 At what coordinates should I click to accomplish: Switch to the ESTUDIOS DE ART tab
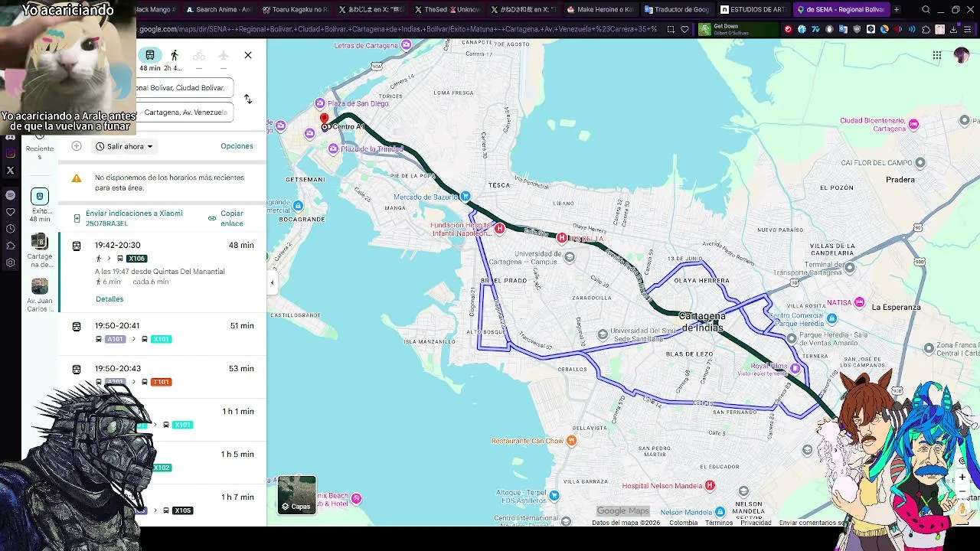coord(753,9)
